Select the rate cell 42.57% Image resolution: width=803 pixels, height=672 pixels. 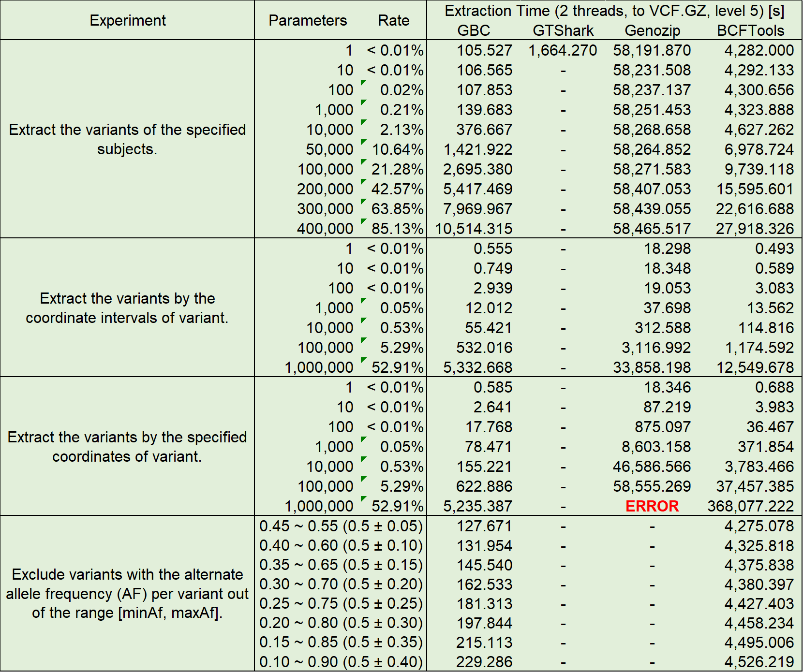point(398,189)
